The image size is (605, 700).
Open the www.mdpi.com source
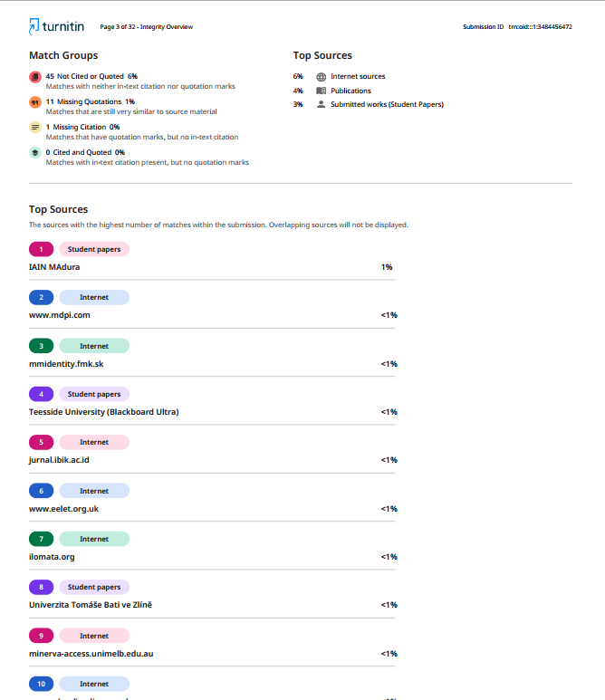click(x=60, y=315)
